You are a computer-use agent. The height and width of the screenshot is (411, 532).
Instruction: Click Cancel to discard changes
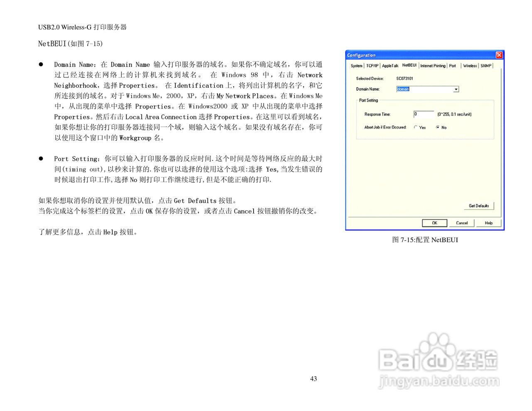[x=461, y=223]
